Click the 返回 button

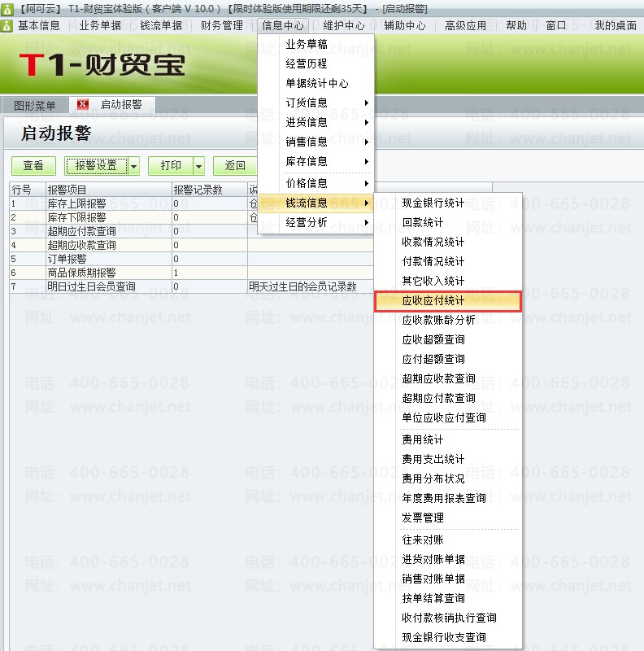(235, 166)
